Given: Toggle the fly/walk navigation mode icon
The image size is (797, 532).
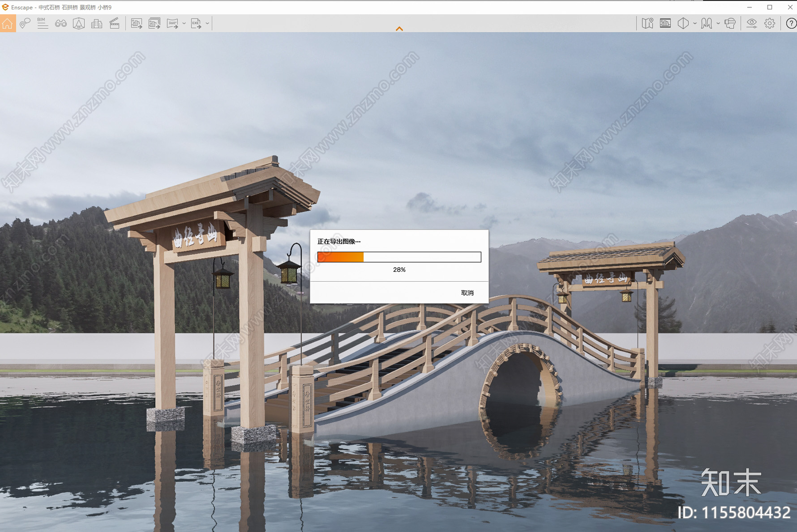Looking at the screenshot, I should 706,23.
